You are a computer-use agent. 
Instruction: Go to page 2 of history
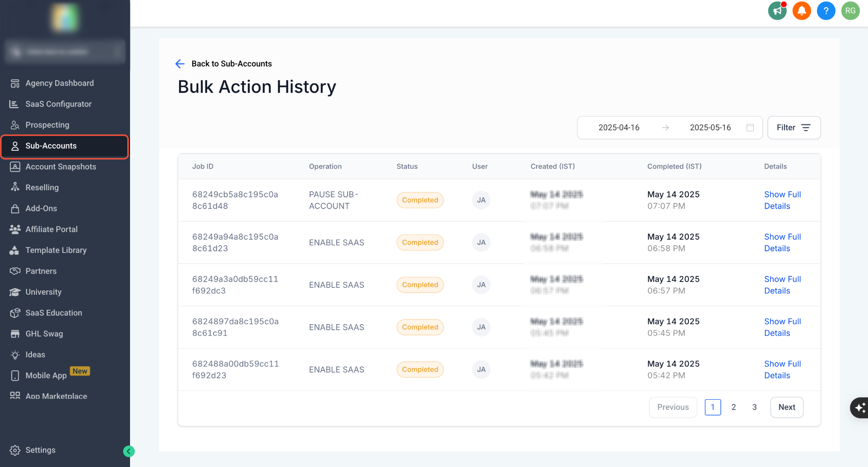coord(734,407)
